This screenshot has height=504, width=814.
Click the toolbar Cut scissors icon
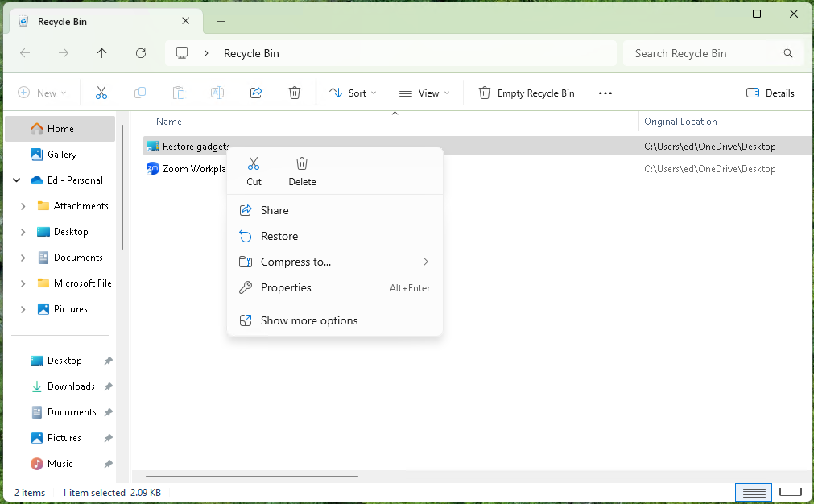pos(101,93)
